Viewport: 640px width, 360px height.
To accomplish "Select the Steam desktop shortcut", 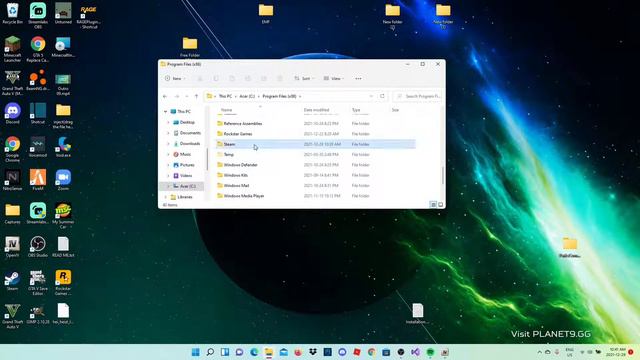I will (x=13, y=280).
